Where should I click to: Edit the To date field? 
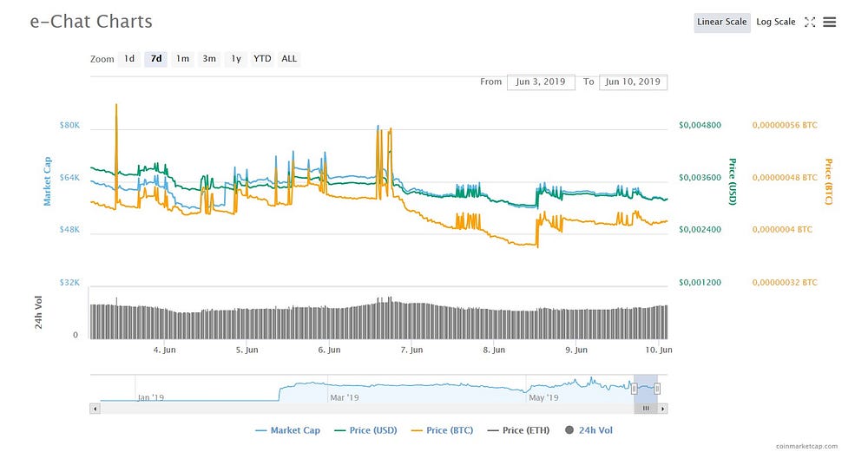click(x=633, y=82)
